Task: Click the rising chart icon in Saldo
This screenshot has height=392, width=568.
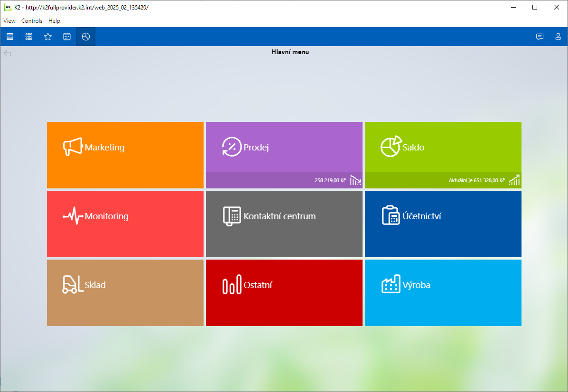Action: pos(514,180)
